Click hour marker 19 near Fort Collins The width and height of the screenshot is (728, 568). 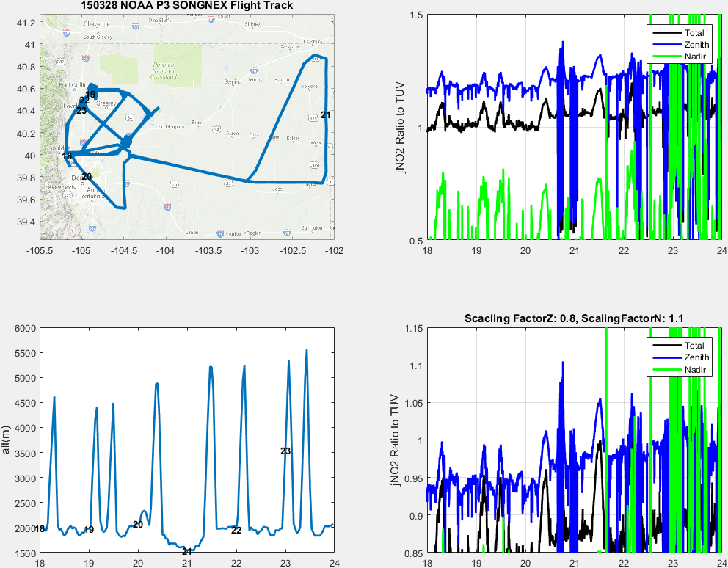pos(90,95)
